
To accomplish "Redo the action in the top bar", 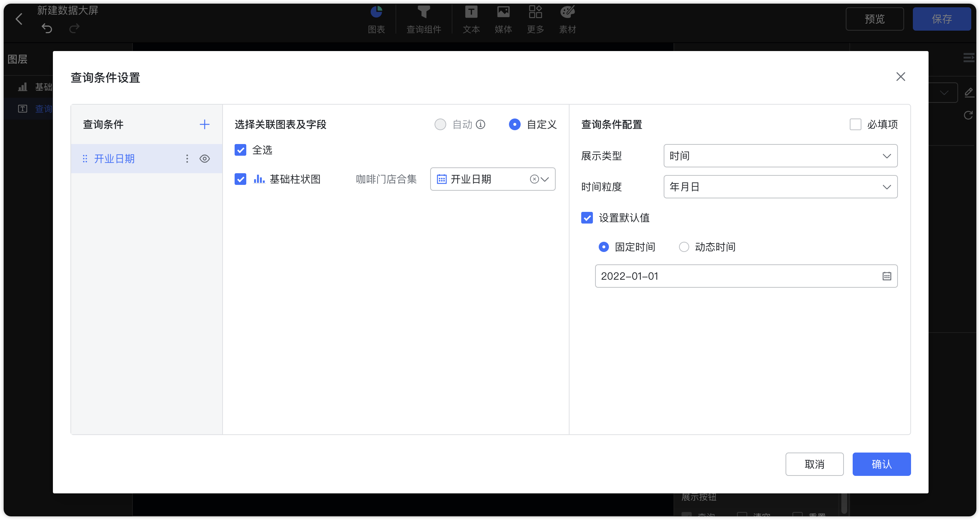I will coord(74,28).
